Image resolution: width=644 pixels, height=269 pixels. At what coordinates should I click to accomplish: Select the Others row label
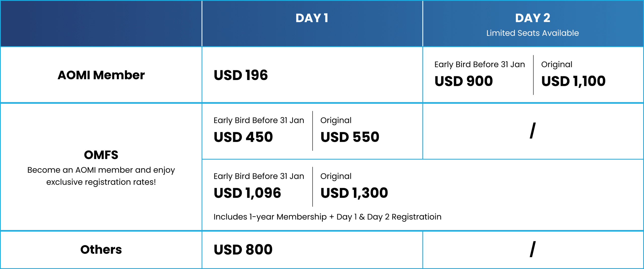pyautogui.click(x=101, y=250)
